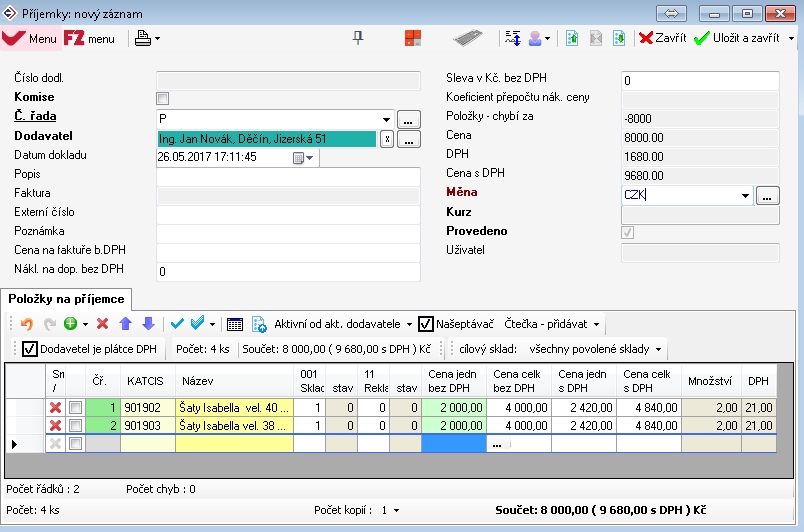Select the Položky na příjemce tab
The image size is (804, 532).
coord(66,299)
